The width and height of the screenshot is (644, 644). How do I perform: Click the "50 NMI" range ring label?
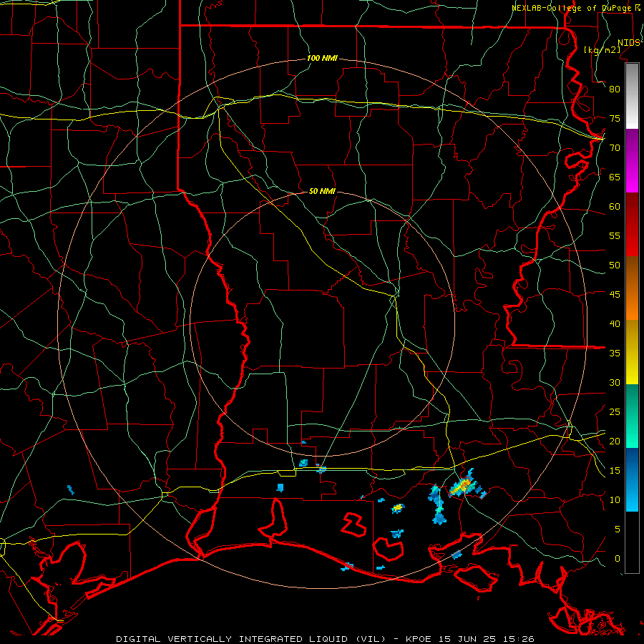(x=322, y=191)
